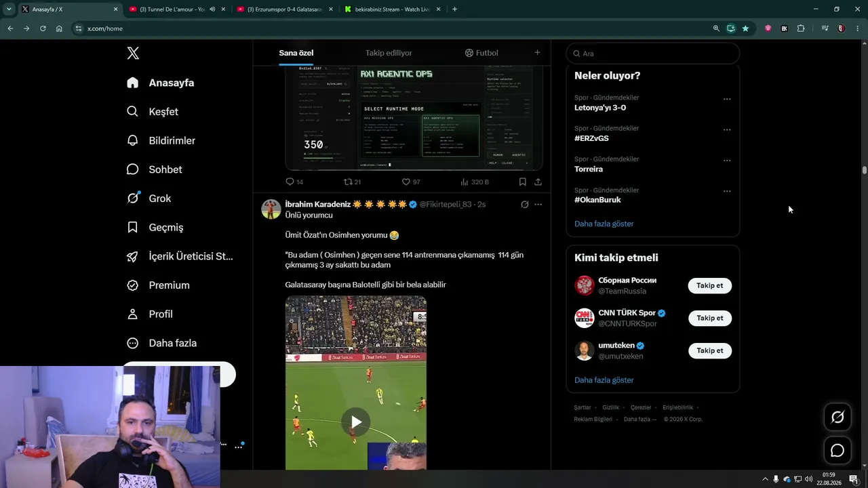
Task: Open the Letonya'yı 3-0 trend
Action: 600,108
